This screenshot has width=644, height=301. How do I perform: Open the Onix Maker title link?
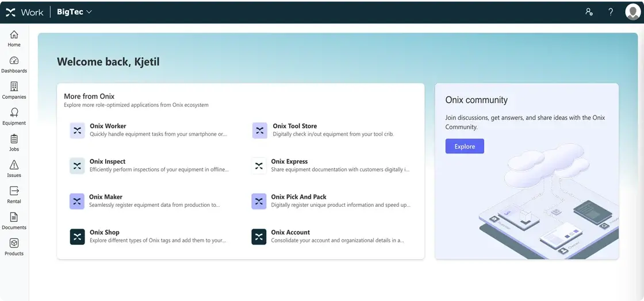[106, 197]
